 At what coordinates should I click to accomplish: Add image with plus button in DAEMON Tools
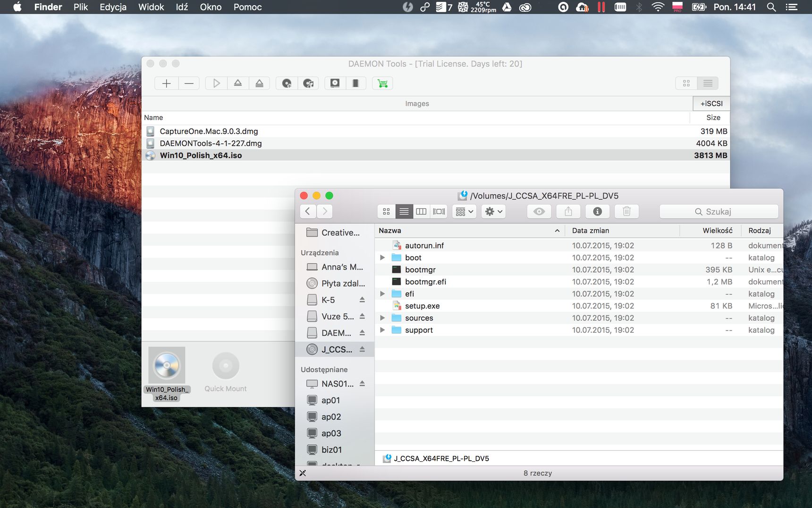(166, 83)
